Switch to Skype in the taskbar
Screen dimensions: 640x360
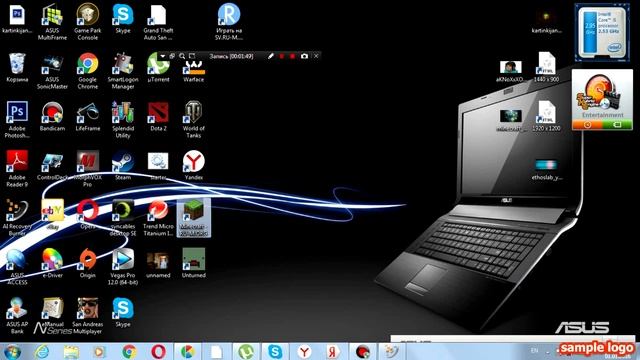coord(275,351)
